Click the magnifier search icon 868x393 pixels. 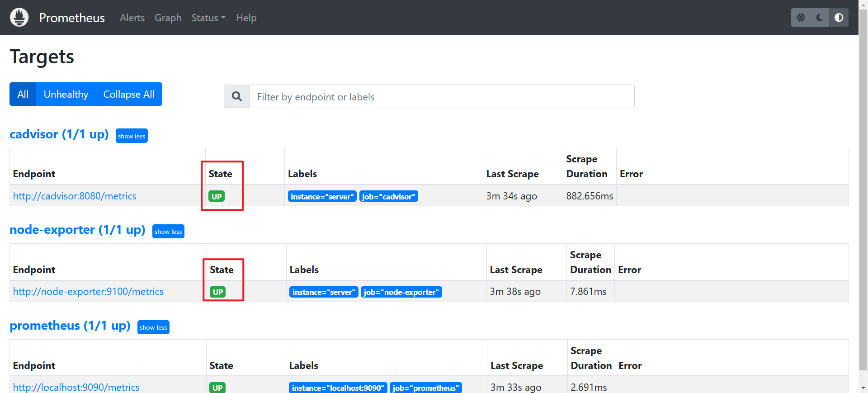tap(236, 96)
